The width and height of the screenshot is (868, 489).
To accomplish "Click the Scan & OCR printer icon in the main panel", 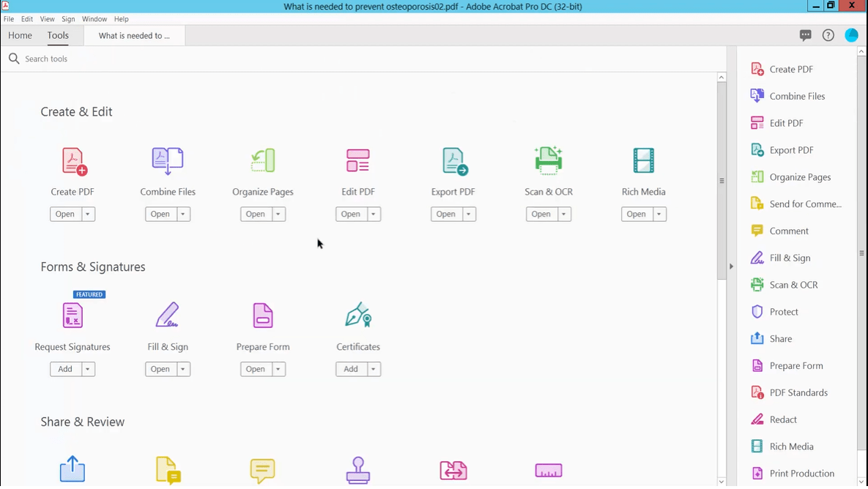I will tap(549, 160).
